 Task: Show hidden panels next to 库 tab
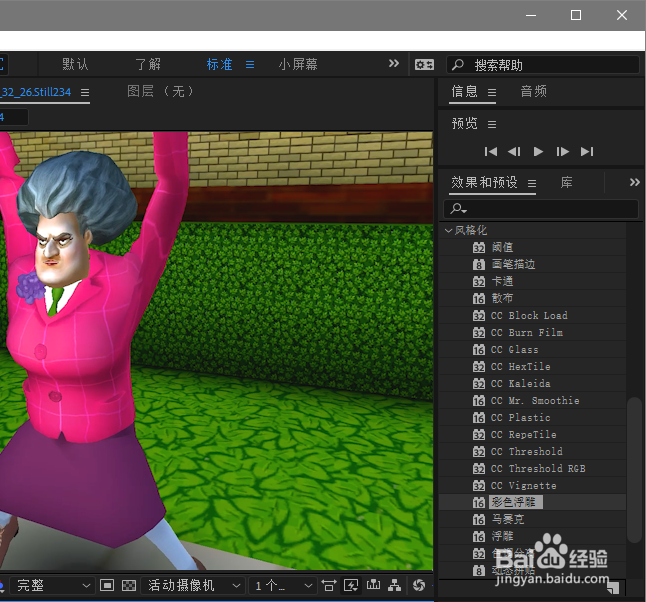tap(634, 182)
